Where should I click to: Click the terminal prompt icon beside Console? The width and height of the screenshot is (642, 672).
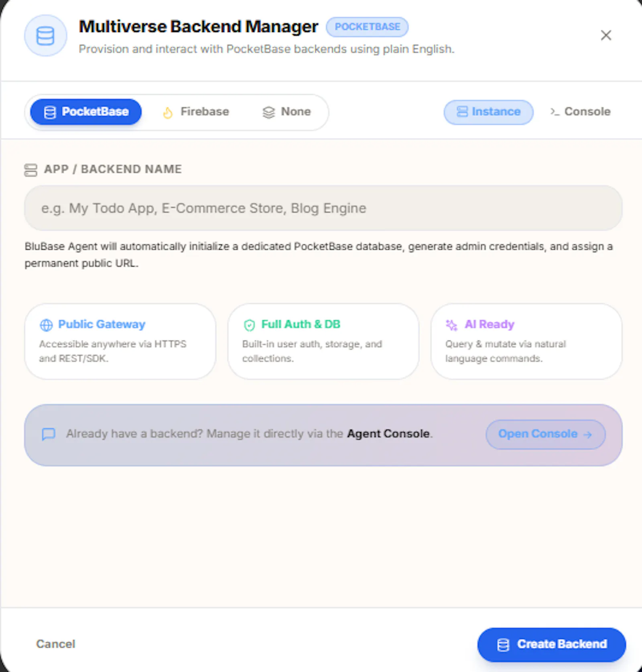click(555, 112)
